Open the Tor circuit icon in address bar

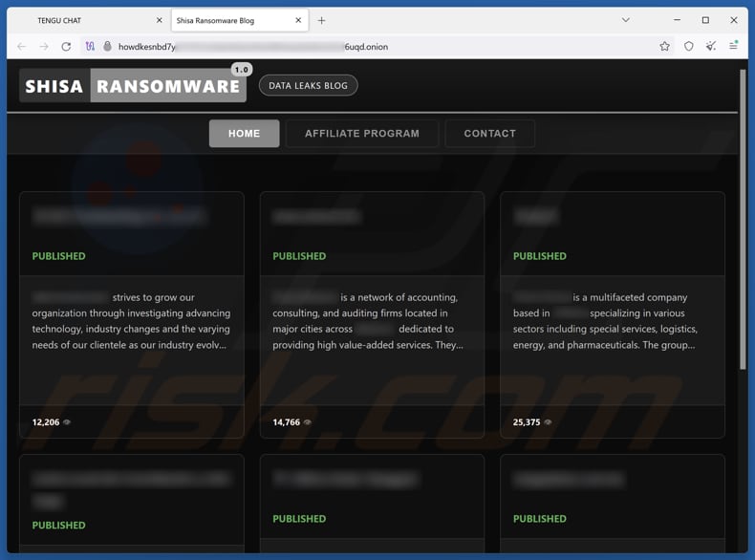pyautogui.click(x=90, y=47)
